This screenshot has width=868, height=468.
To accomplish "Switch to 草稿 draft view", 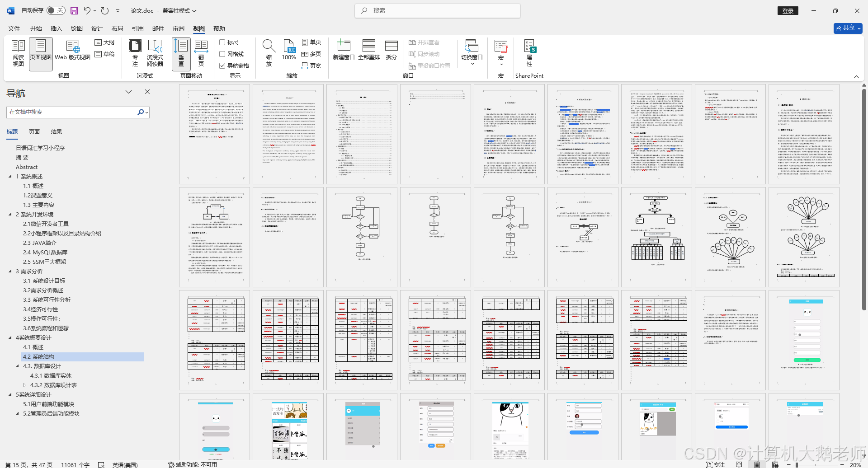I will (x=104, y=54).
